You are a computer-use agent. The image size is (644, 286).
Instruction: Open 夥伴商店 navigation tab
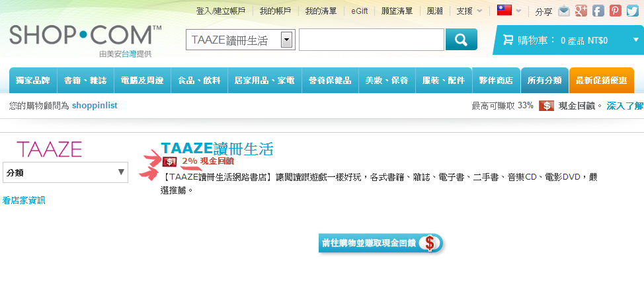point(496,81)
